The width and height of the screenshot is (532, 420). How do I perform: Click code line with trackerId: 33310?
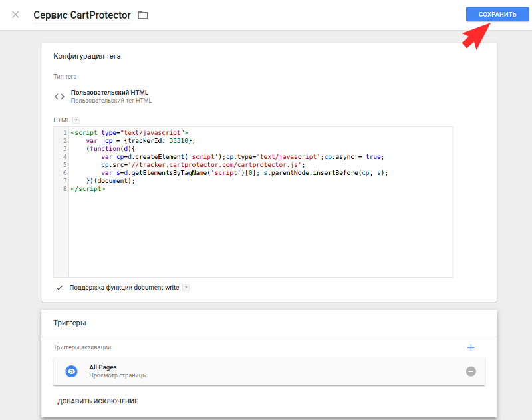point(141,141)
